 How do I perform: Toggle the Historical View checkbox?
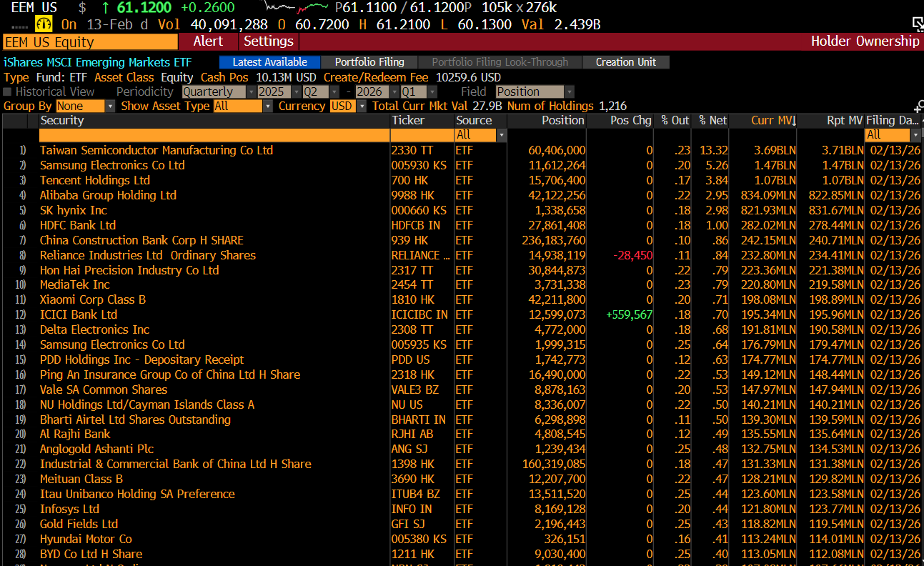pos(7,91)
